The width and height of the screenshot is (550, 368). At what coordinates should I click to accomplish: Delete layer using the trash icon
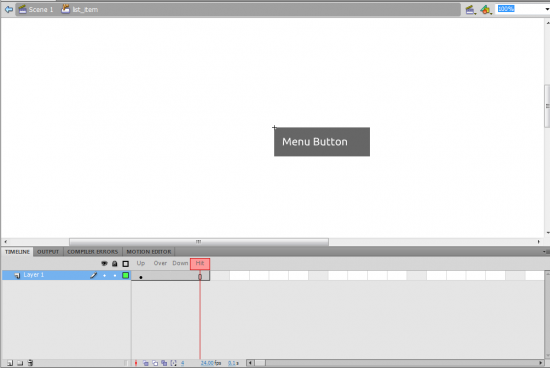coord(30,363)
